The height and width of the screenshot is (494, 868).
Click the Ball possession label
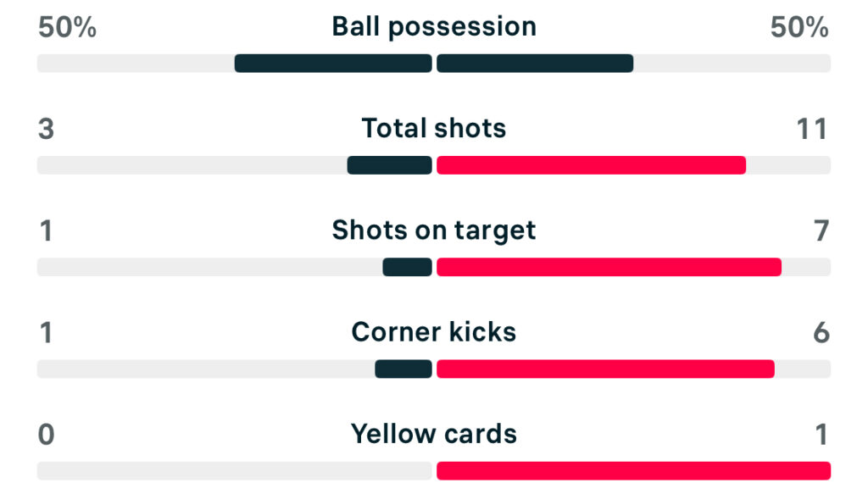[434, 26]
